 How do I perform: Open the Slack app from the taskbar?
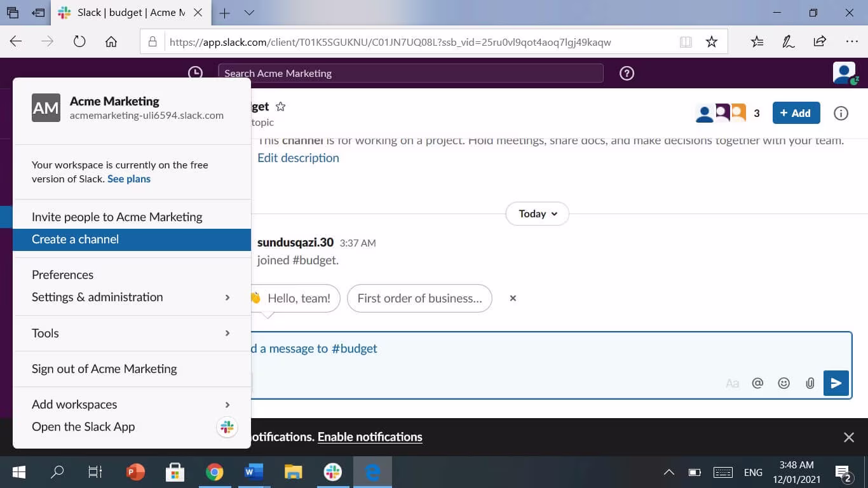coord(332,472)
